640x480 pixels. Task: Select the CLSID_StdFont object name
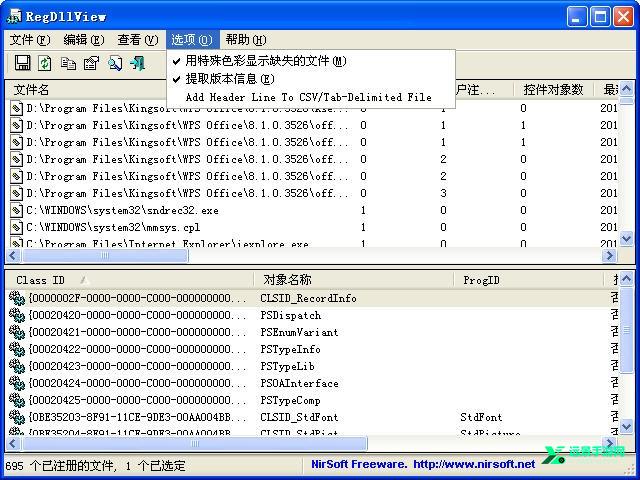click(x=299, y=417)
